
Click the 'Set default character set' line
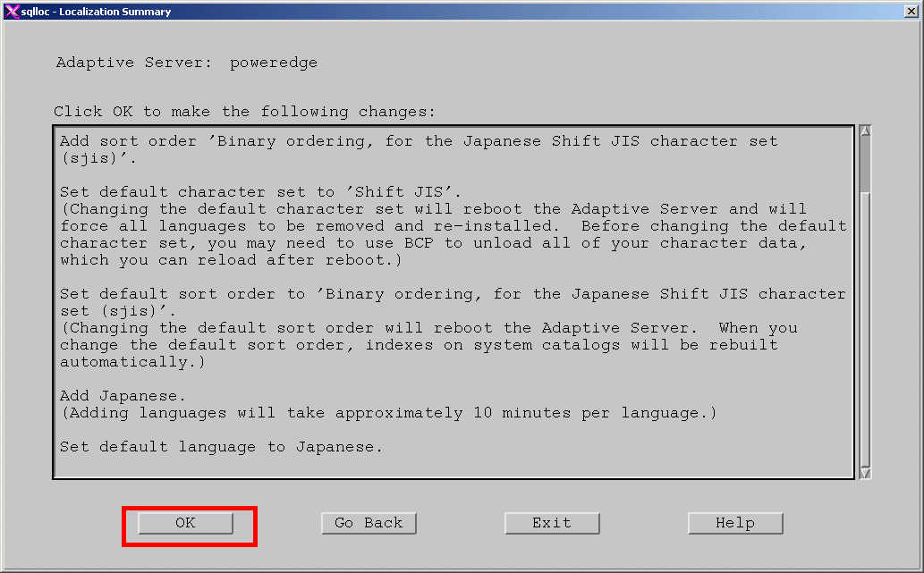pyautogui.click(x=260, y=192)
